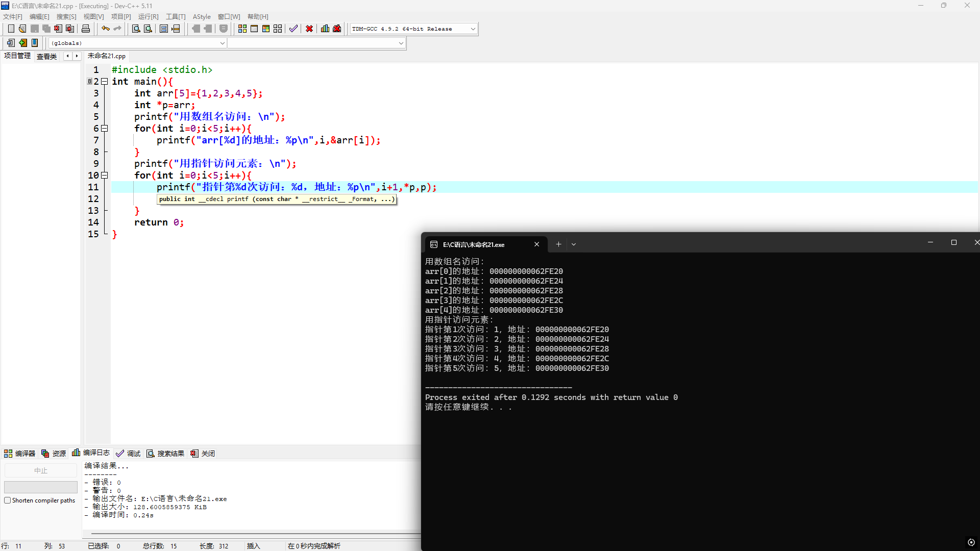980x551 pixels.
Task: Open the terminal tab dropdown chevron
Action: (574, 244)
